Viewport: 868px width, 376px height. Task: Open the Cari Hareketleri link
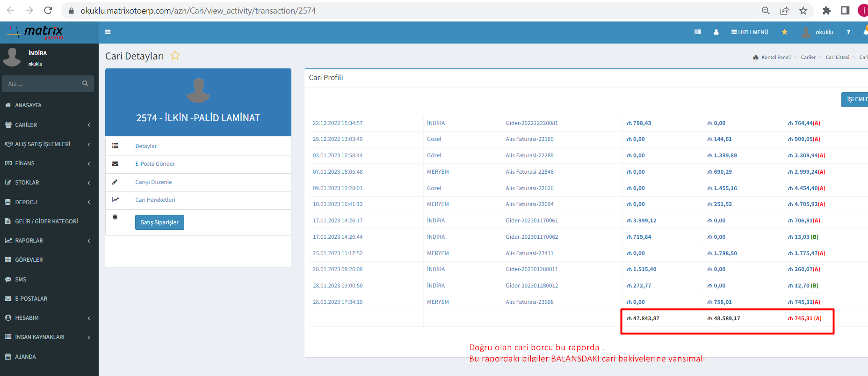pos(155,200)
